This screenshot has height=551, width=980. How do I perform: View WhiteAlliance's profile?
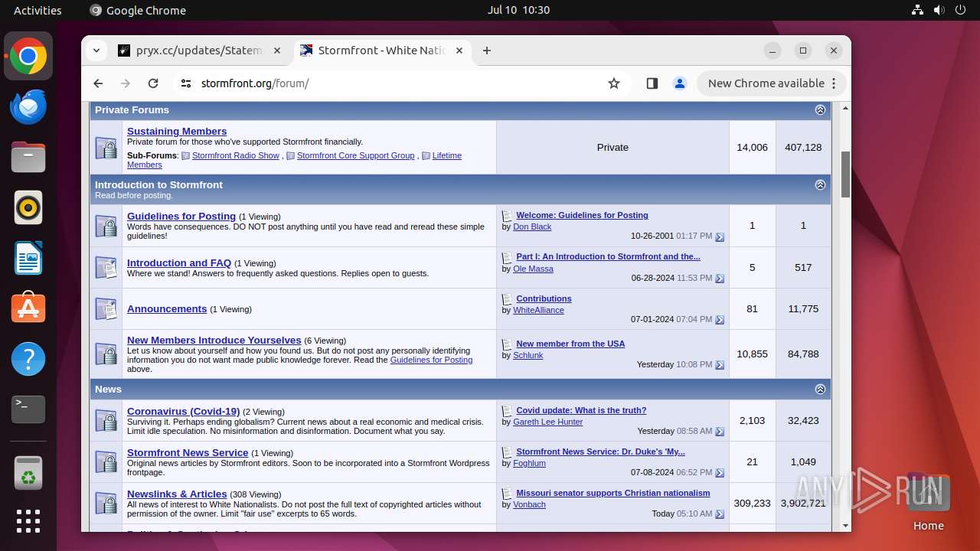coord(538,310)
